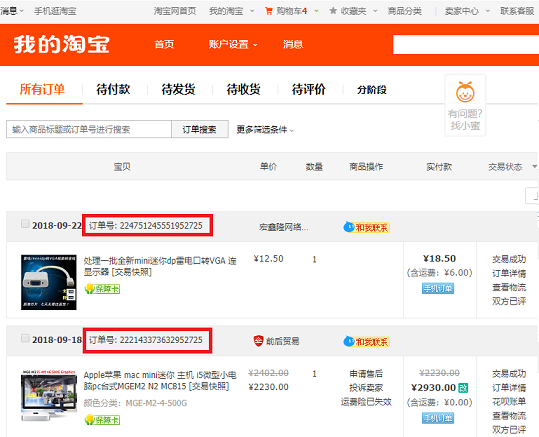Expand the 收藏夹 dropdown arrow
The image size is (539, 437).
pyautogui.click(x=375, y=11)
